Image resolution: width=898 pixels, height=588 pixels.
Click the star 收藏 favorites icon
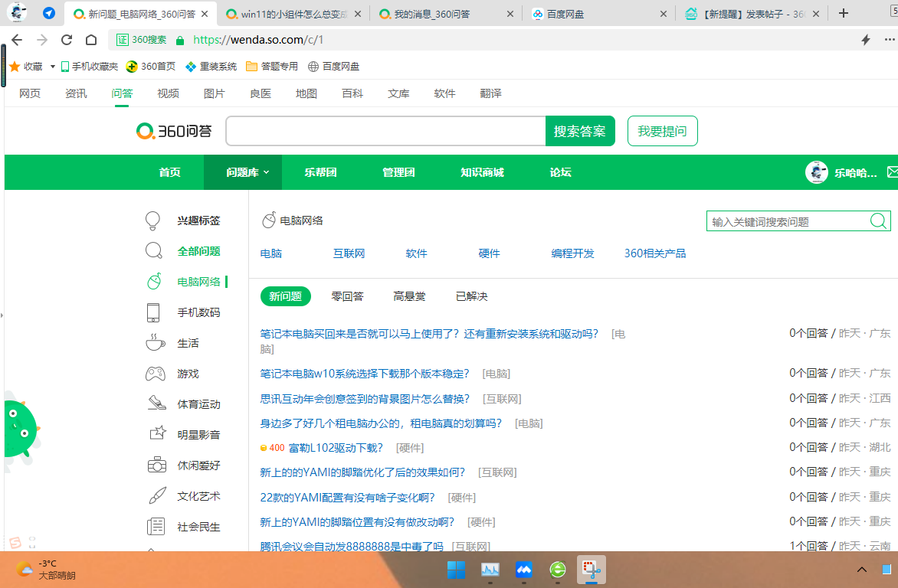[15, 67]
